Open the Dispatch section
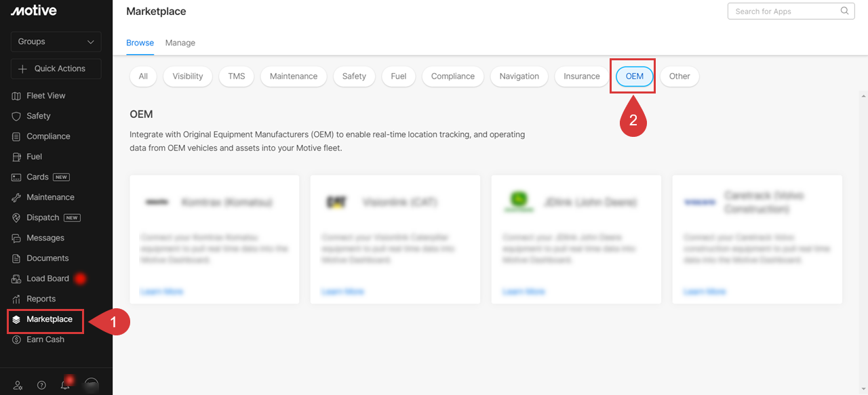Viewport: 868px width, 395px height. (x=46, y=217)
